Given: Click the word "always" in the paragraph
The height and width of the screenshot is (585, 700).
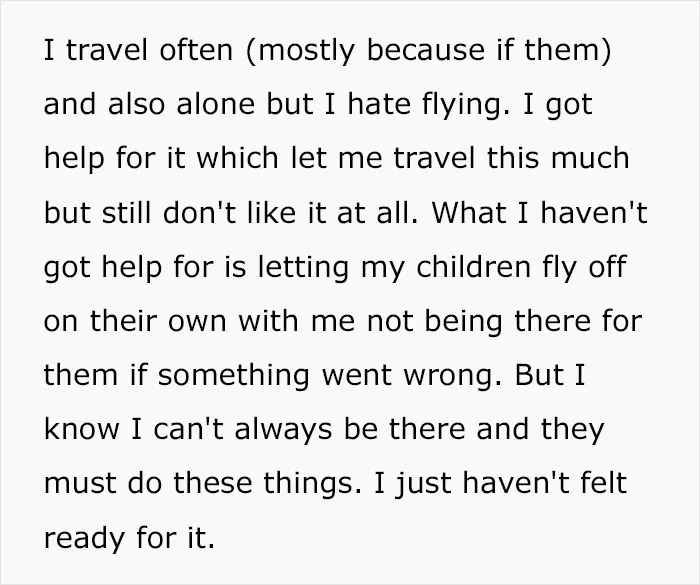Looking at the screenshot, I should [x=283, y=431].
